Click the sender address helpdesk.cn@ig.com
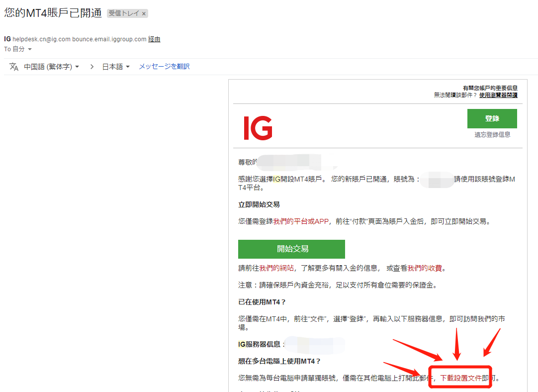538x392 pixels. tap(41, 39)
